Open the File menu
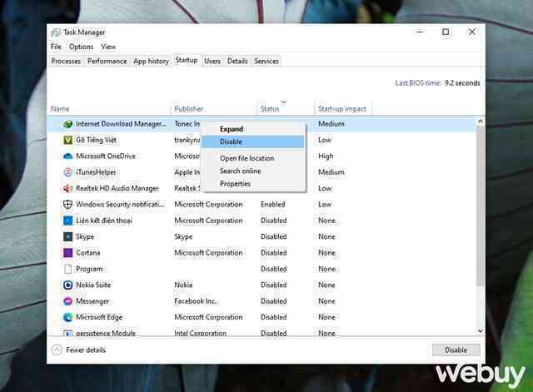The width and height of the screenshot is (533, 392). 56,47
